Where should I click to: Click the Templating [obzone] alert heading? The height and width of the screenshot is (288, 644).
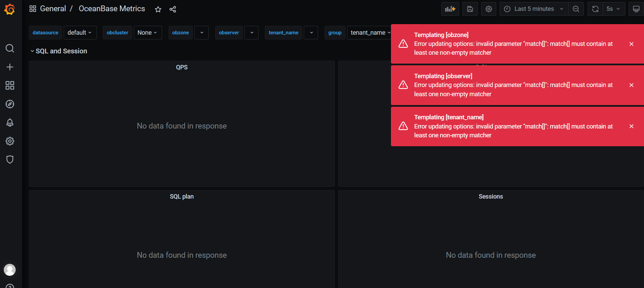tap(441, 35)
